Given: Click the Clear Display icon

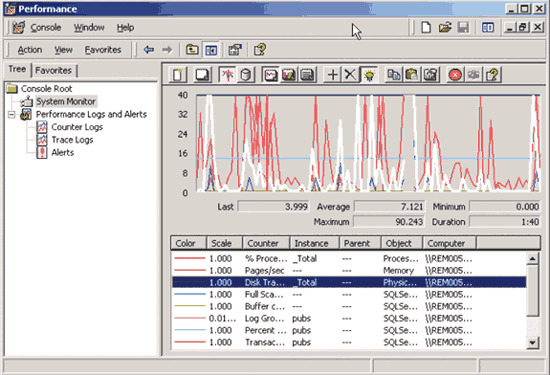Looking at the screenshot, I should pos(202,75).
